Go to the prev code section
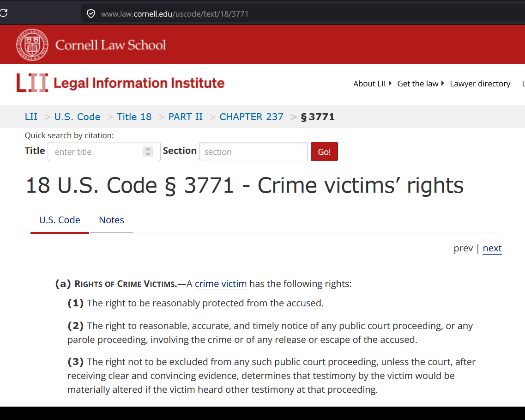Image resolution: width=525 pixels, height=420 pixels. pos(463,248)
